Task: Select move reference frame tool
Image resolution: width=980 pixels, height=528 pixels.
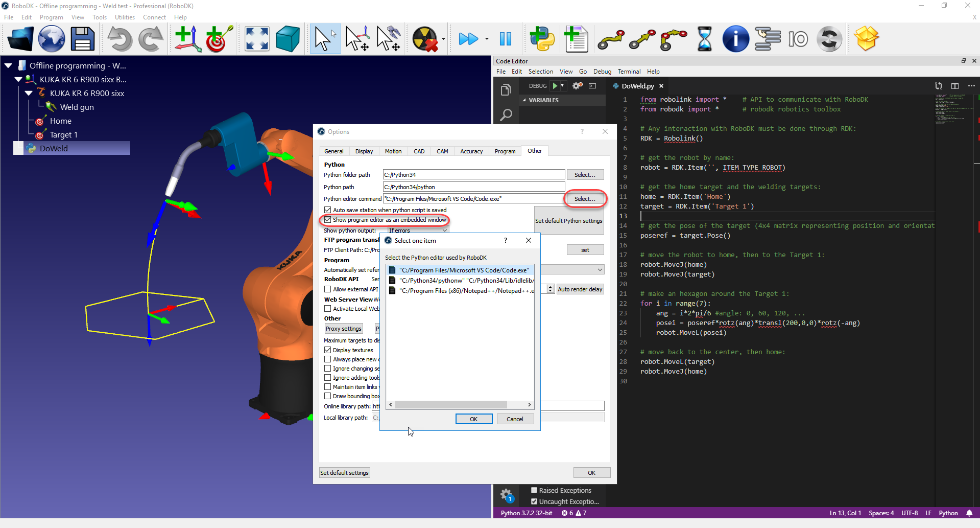Action: click(x=357, y=39)
